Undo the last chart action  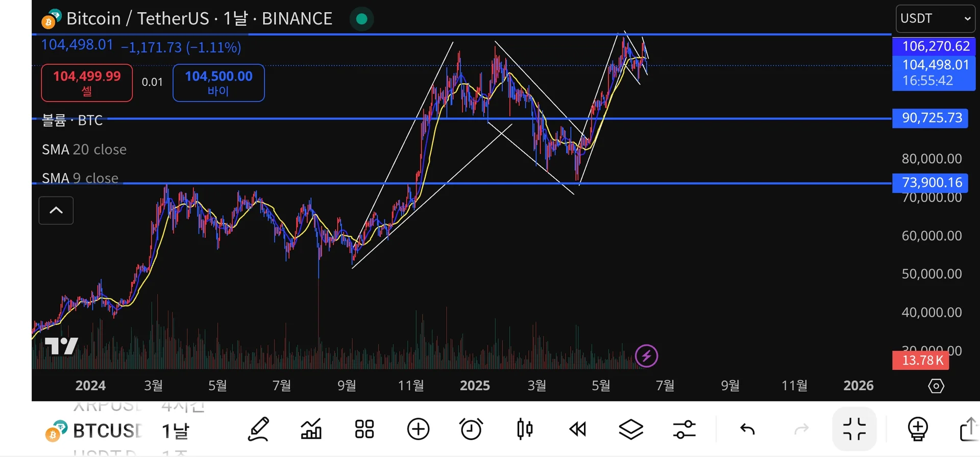pos(747,429)
